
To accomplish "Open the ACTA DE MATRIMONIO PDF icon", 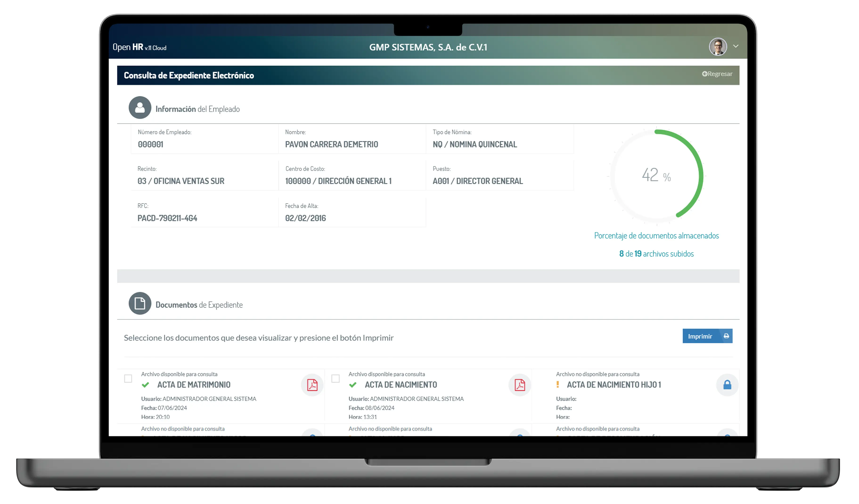I will click(x=312, y=385).
